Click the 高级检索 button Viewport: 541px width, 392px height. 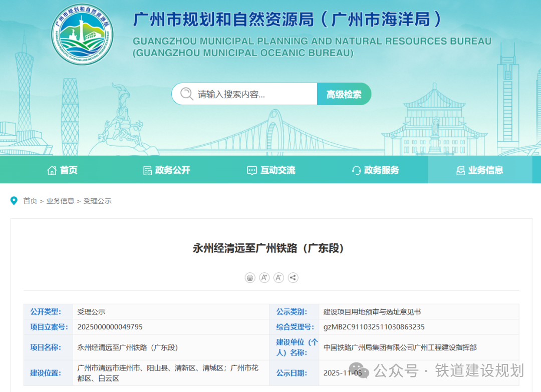click(x=344, y=94)
